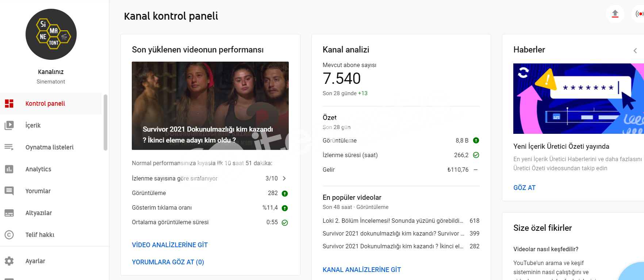Open YORUMLARA GÖZ AT (0) link
This screenshot has width=644, height=280.
(168, 262)
